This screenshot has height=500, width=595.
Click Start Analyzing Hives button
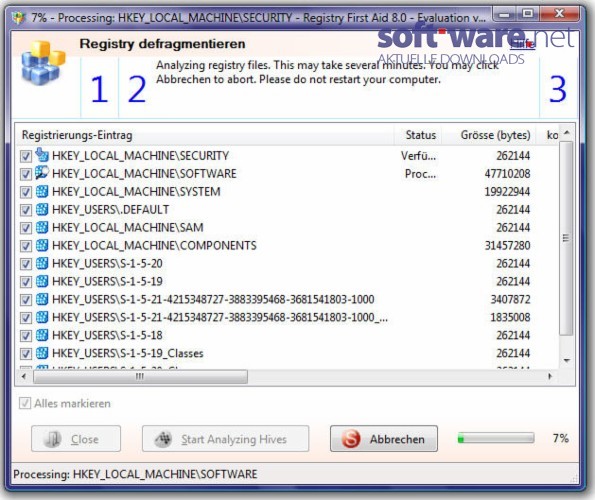225,439
